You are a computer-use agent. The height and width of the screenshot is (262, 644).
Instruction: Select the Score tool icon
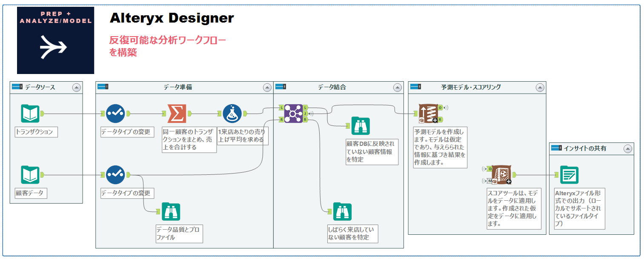point(501,175)
